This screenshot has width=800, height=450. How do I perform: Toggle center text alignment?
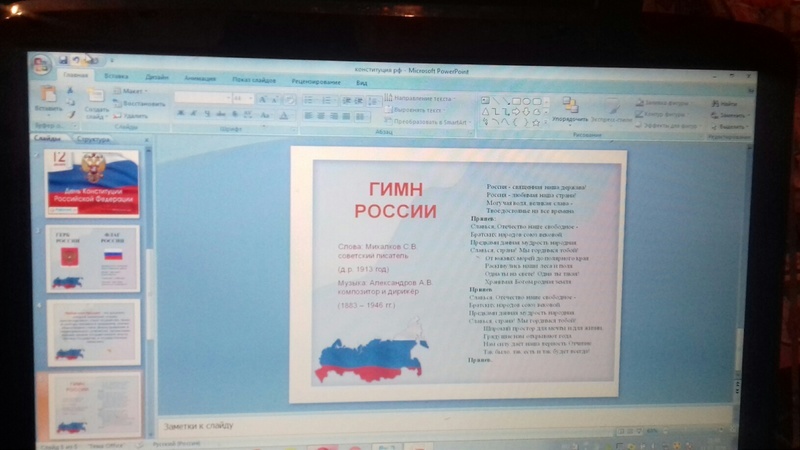[321, 116]
